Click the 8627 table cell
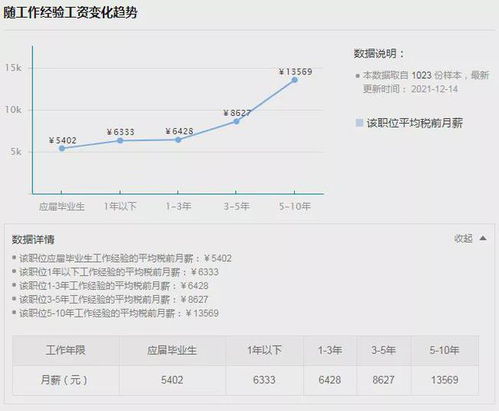This screenshot has height=411, width=499. 384,380
